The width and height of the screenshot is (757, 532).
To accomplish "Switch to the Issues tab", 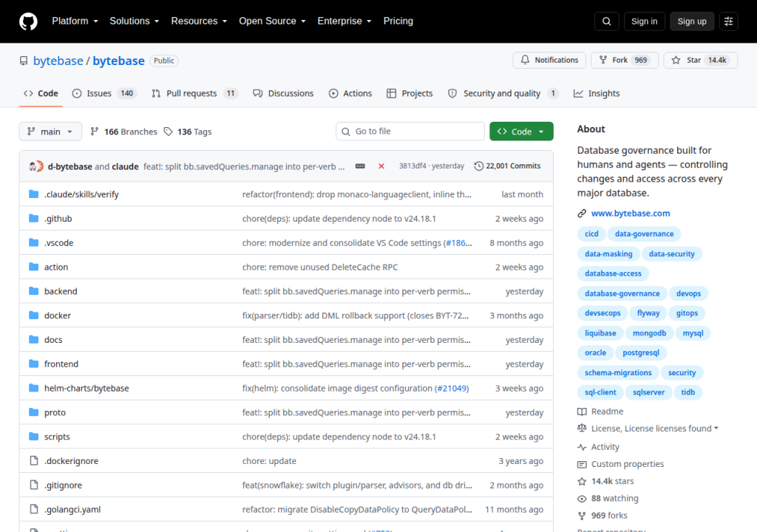I will (103, 93).
